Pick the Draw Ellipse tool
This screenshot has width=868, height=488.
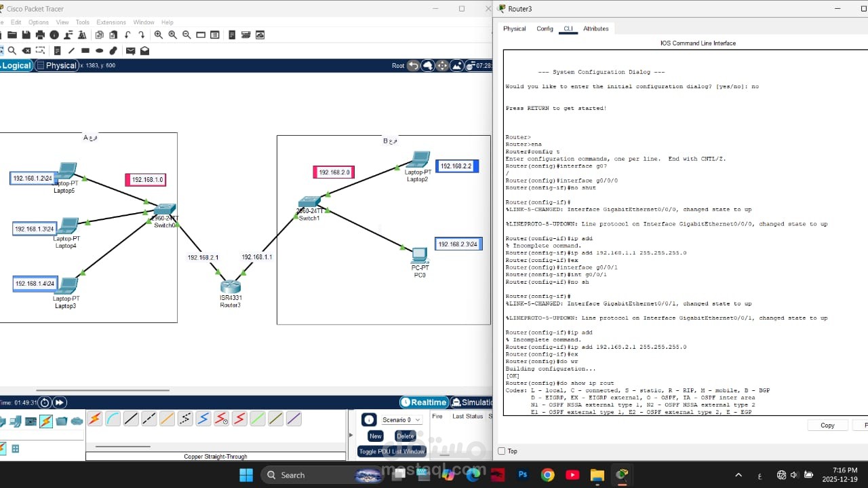coord(100,50)
